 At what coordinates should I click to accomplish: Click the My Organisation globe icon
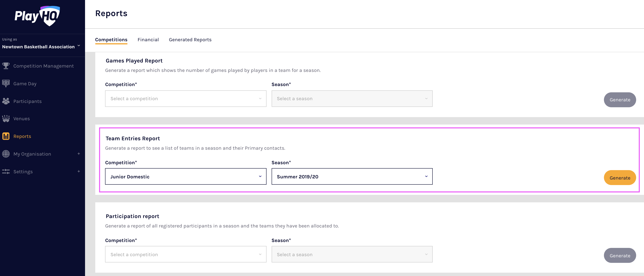tap(6, 154)
